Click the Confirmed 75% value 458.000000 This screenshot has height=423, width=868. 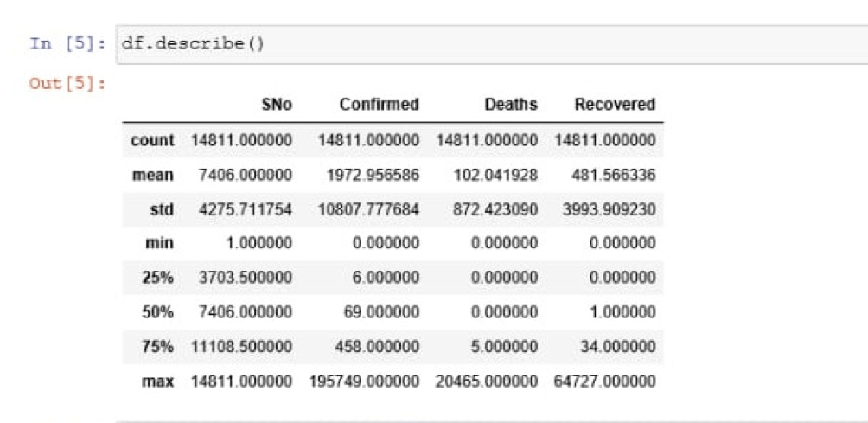click(376, 347)
